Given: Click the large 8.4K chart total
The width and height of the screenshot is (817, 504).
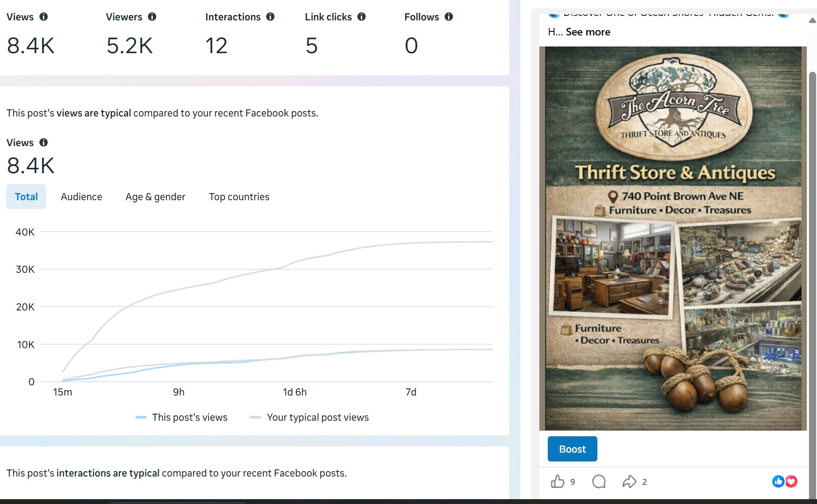Looking at the screenshot, I should [31, 166].
